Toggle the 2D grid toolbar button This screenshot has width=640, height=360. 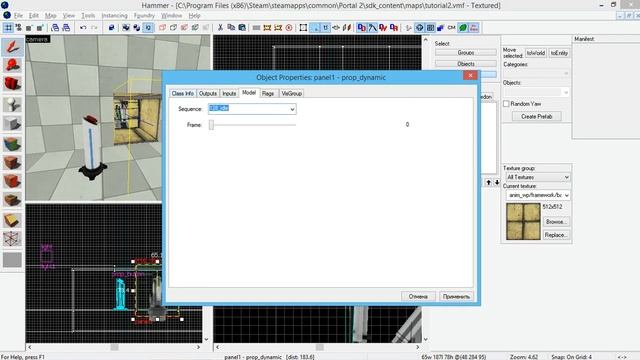click(8, 28)
